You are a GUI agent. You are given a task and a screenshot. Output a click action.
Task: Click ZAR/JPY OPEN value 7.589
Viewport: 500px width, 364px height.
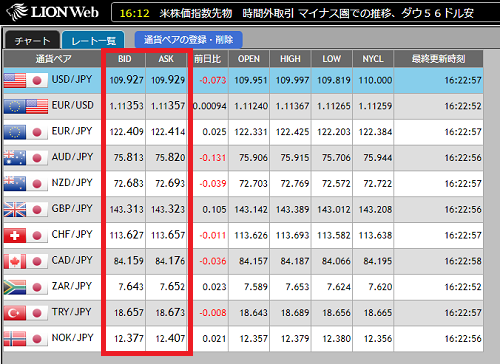coord(256,287)
